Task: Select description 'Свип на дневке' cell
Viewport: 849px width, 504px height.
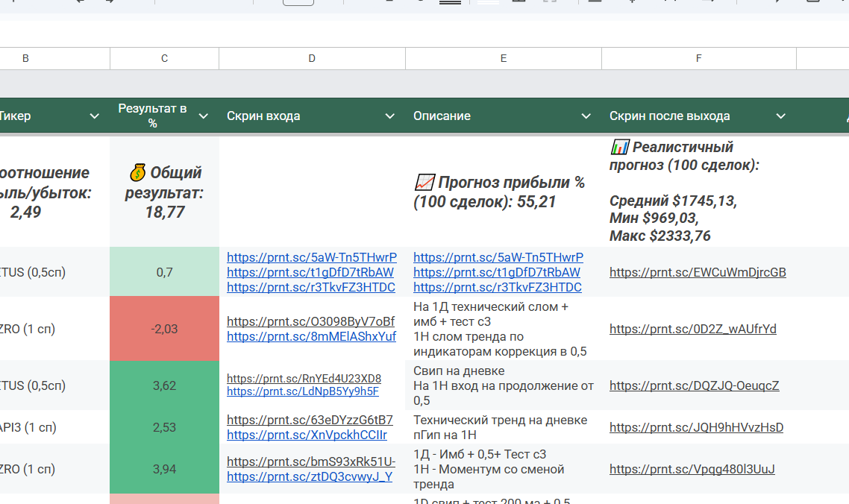Action: (504, 385)
